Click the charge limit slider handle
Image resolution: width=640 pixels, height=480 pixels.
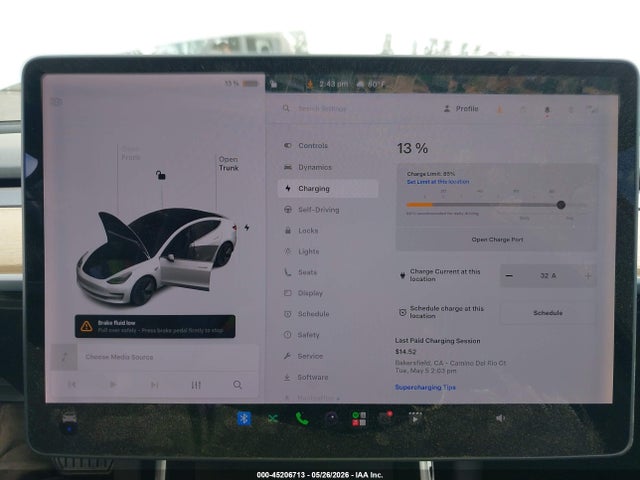pos(561,205)
